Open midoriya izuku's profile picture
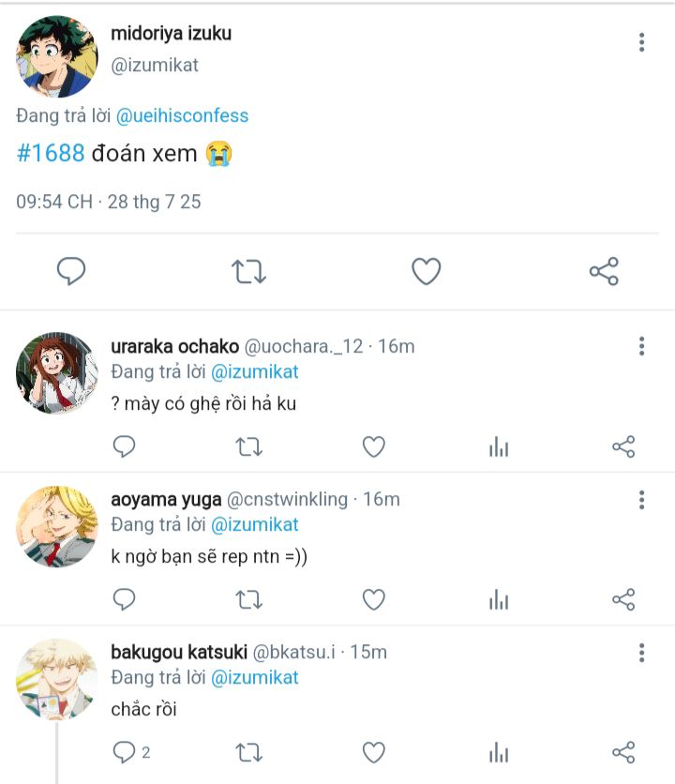Viewport: 675px width, 784px height. [x=56, y=56]
